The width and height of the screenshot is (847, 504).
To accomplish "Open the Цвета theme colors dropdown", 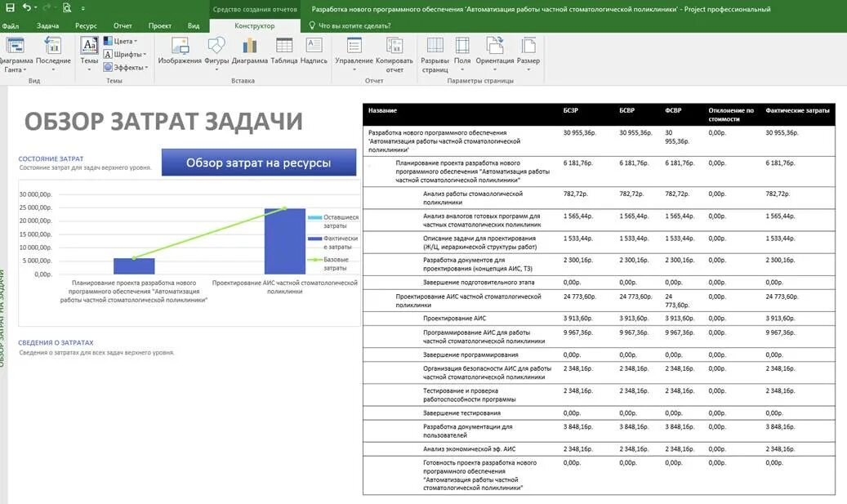I will (x=120, y=41).
